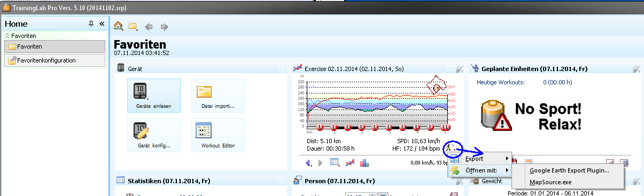Maximize the Gerät panel
The width and height of the screenshot is (644, 196).
281,68
